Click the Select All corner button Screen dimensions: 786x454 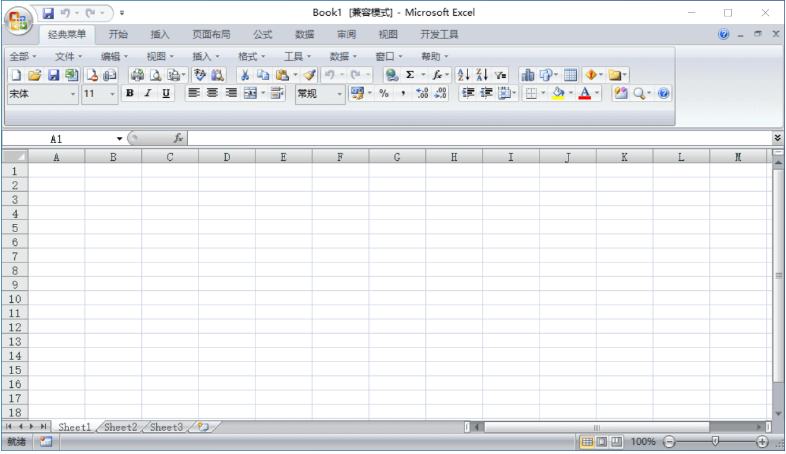(15, 157)
